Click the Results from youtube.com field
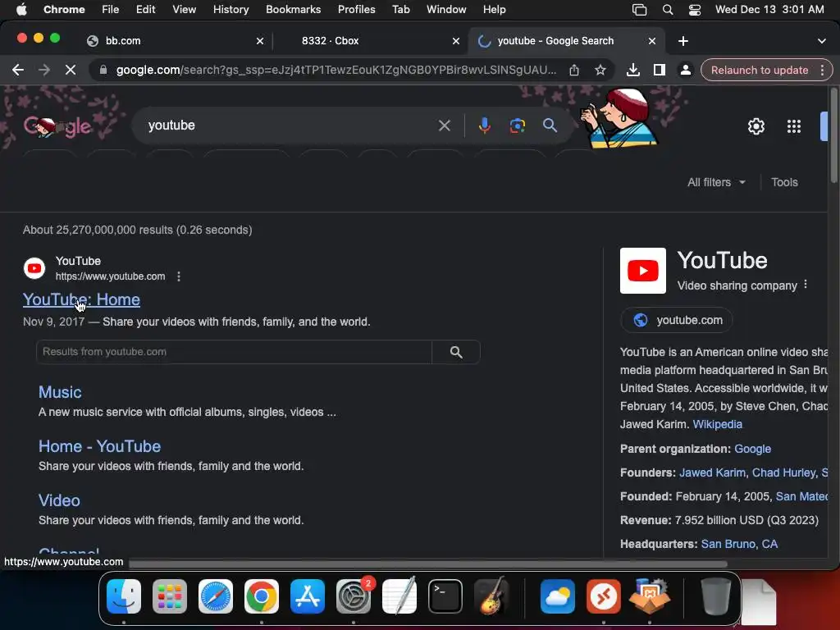Viewport: 840px width, 630px height. (x=234, y=352)
